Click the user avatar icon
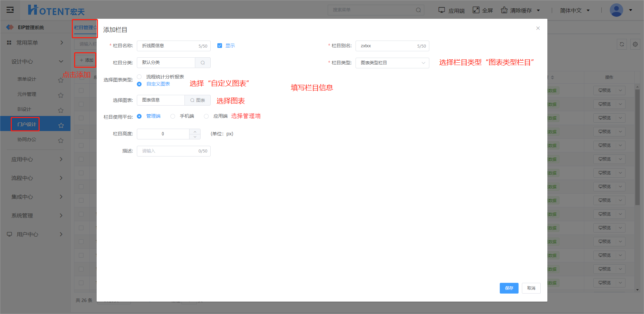Screen dimensions: 644x314 (616, 10)
